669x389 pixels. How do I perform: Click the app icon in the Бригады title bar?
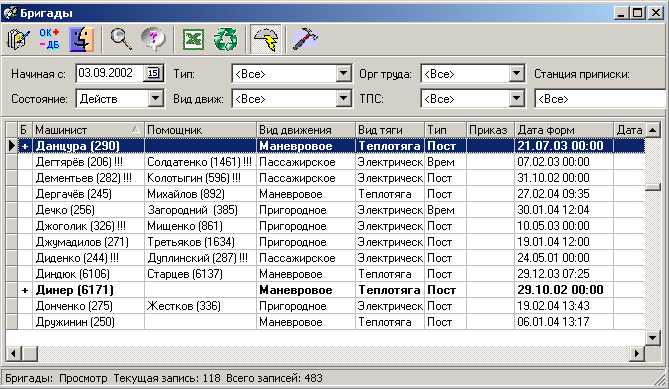(10, 13)
